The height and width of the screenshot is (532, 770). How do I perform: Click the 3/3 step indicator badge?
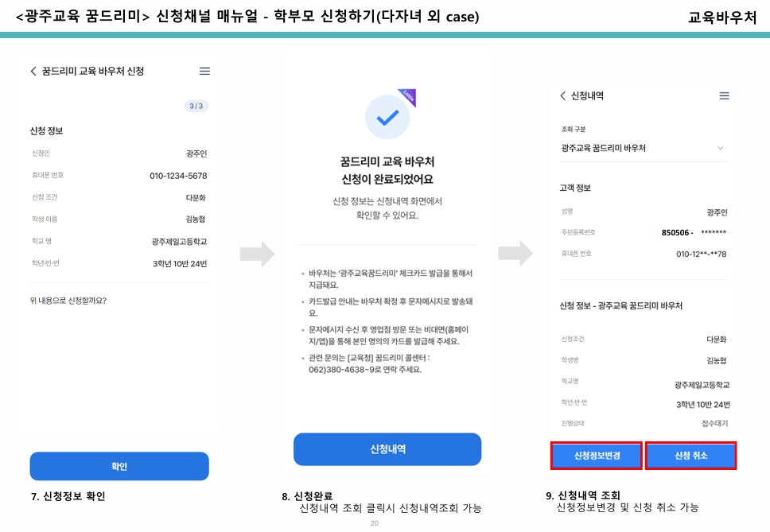[196, 106]
